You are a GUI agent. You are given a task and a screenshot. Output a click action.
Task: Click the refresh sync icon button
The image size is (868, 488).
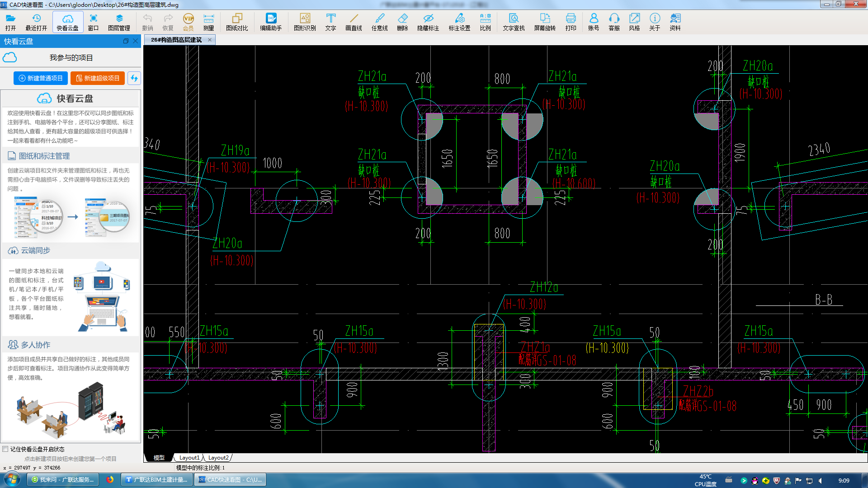(x=134, y=78)
